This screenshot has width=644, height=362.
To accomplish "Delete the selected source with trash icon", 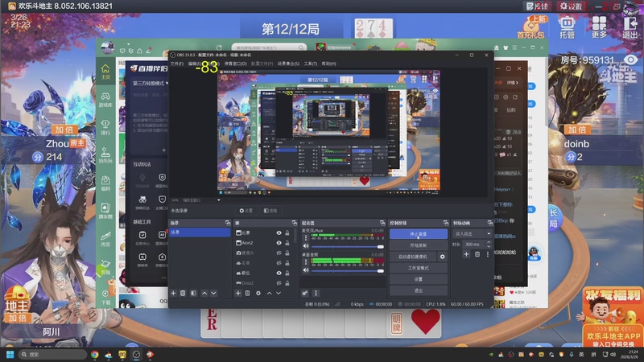I will [x=247, y=293].
